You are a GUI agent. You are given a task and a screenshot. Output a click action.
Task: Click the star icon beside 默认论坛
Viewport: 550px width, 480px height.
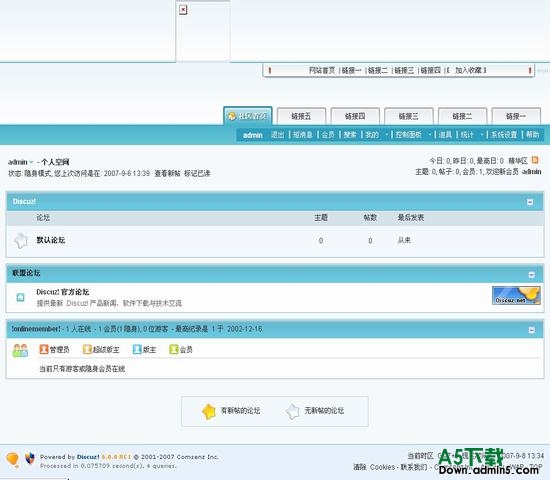[21, 241]
